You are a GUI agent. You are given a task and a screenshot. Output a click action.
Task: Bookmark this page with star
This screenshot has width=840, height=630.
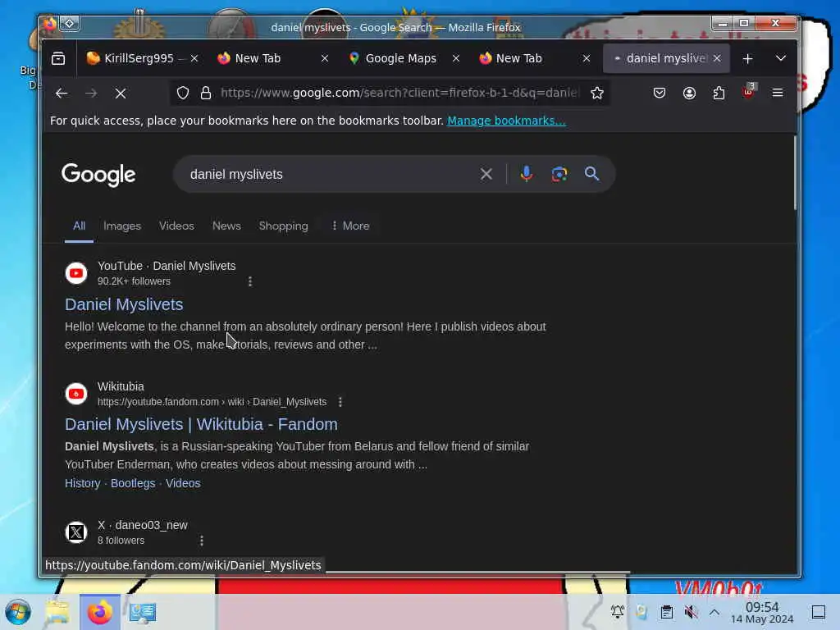597,93
